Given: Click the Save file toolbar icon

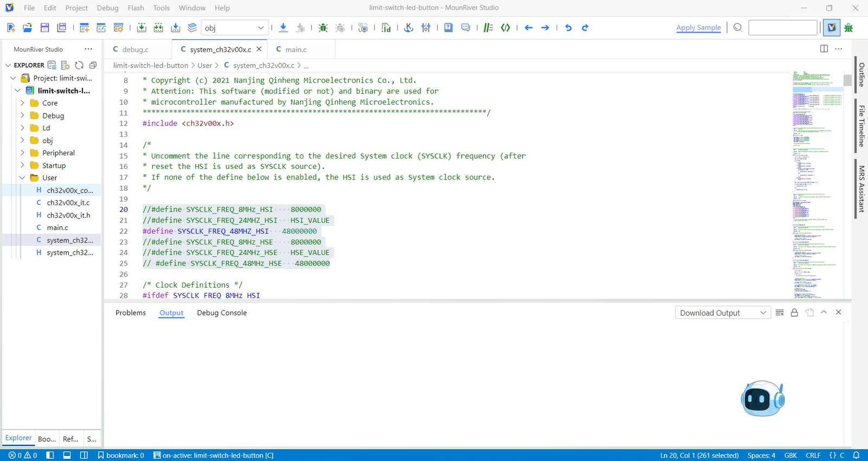Looking at the screenshot, I should pyautogui.click(x=45, y=28).
